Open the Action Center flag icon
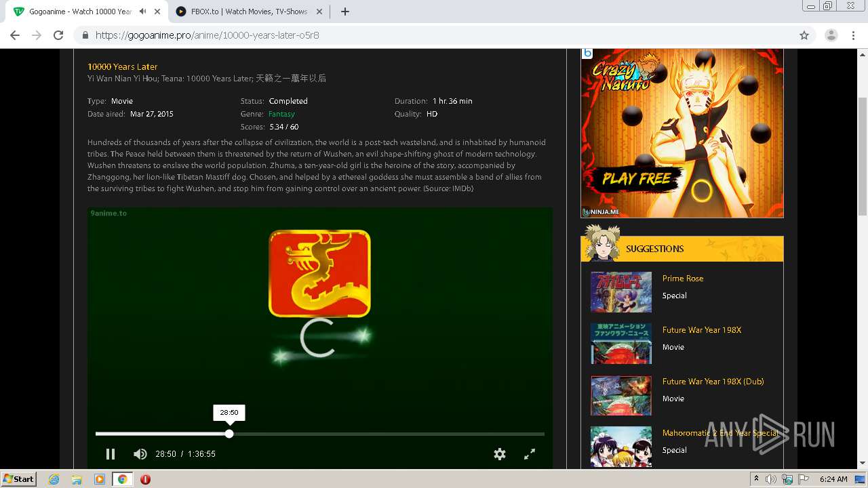The image size is (868, 488). click(x=804, y=479)
